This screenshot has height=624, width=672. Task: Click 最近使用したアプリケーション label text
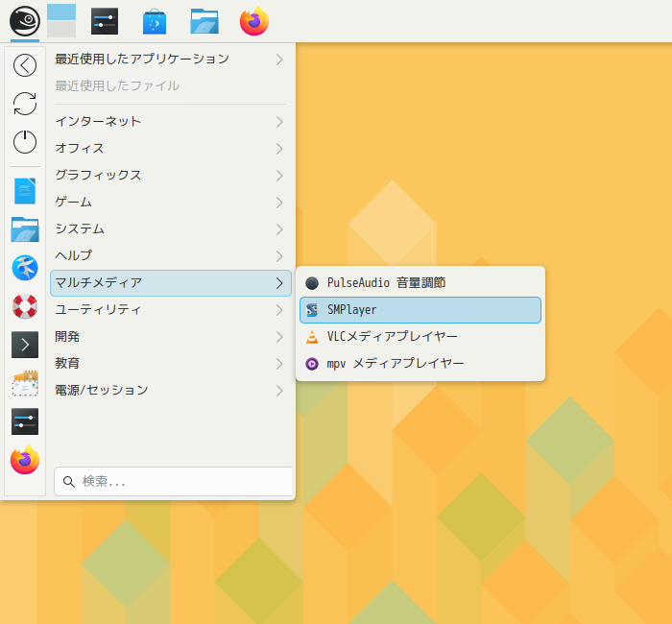[x=142, y=59]
